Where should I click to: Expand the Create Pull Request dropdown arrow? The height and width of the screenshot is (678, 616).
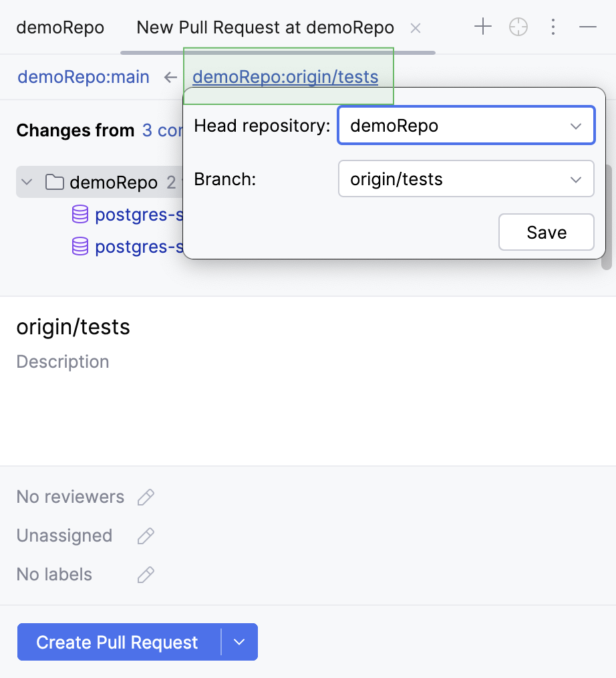[x=239, y=642]
